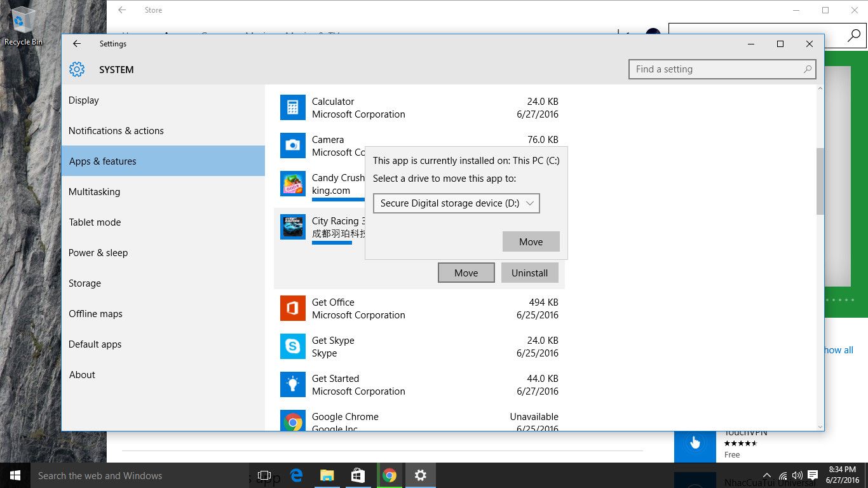Viewport: 868px width, 488px height.
Task: Click the search magnifier in Find a setting
Action: click(x=808, y=69)
